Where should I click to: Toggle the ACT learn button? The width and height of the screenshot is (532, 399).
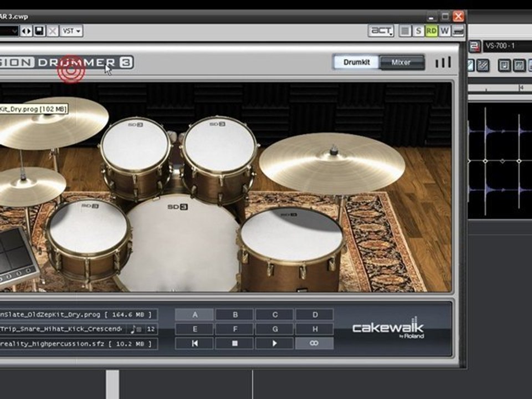(381, 31)
